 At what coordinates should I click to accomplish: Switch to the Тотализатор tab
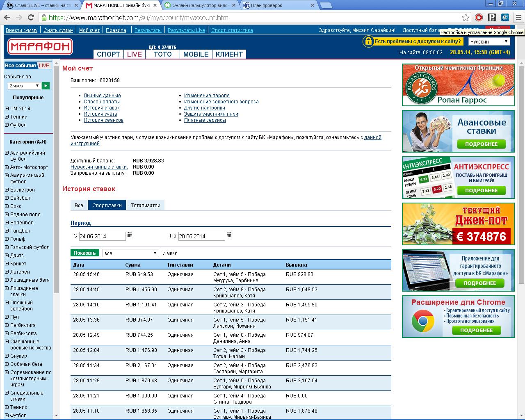point(146,205)
